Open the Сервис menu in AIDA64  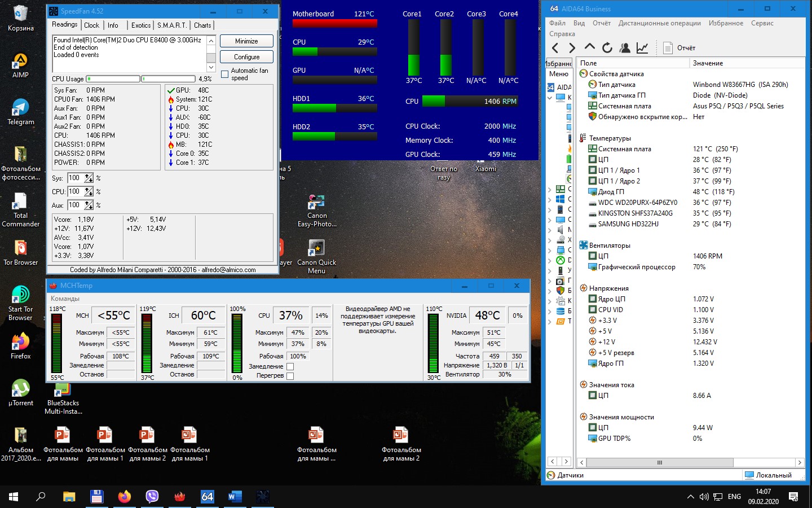tap(762, 23)
